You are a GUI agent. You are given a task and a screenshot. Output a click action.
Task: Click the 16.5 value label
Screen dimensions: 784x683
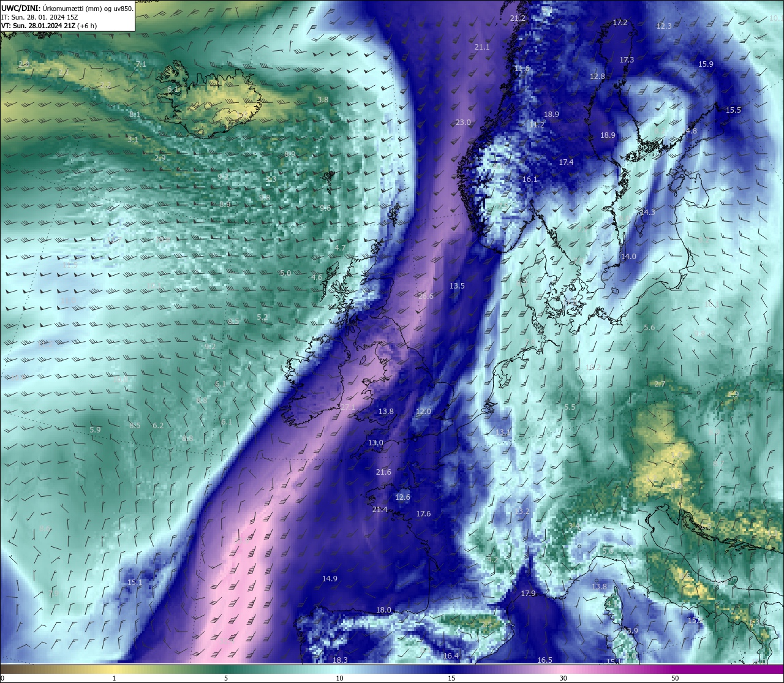[x=545, y=660]
